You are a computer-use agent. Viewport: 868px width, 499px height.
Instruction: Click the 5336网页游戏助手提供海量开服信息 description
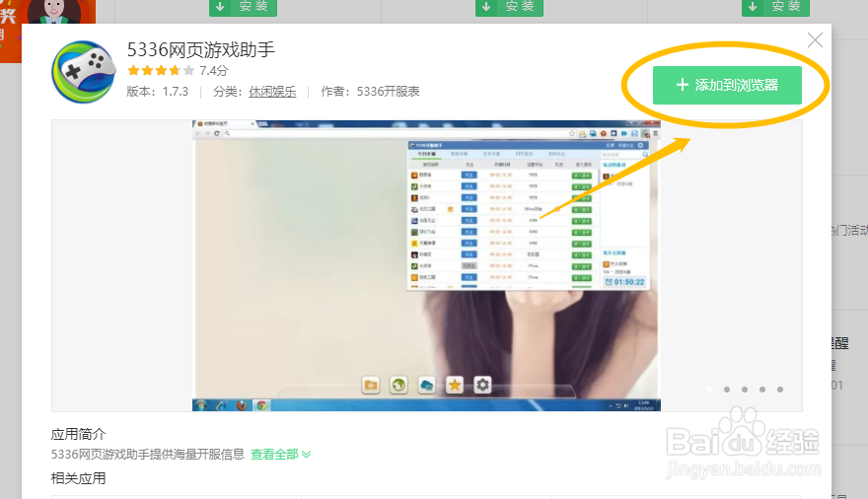click(148, 455)
